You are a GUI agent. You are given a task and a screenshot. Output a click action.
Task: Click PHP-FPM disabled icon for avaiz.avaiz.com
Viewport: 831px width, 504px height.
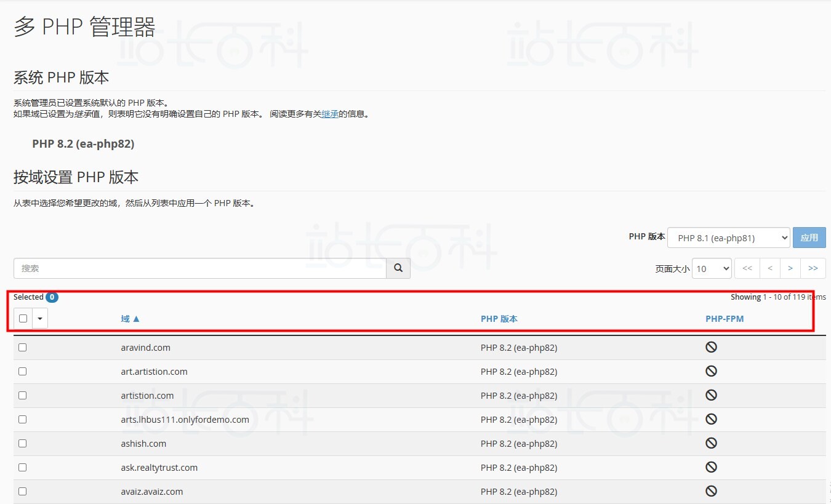pos(711,491)
